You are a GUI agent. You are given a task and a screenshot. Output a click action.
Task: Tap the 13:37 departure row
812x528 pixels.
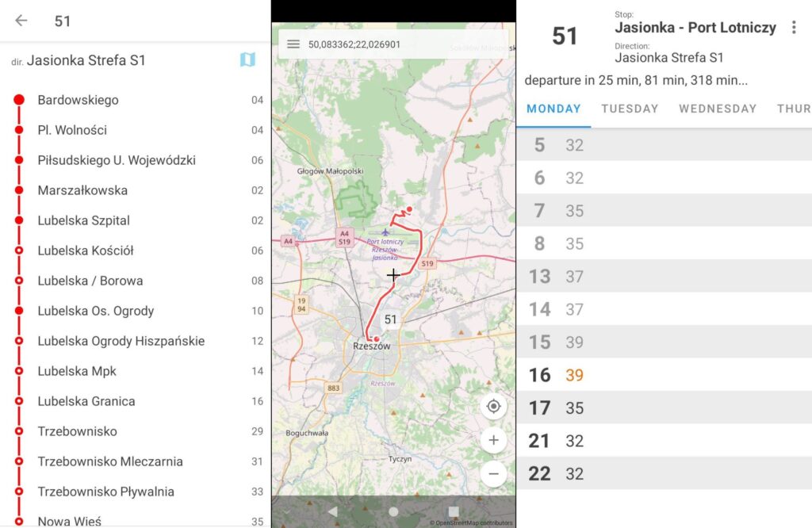[664, 277]
